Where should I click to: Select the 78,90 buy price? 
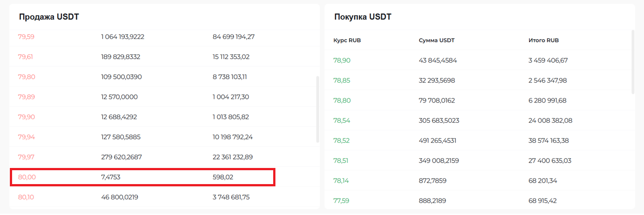pyautogui.click(x=342, y=60)
